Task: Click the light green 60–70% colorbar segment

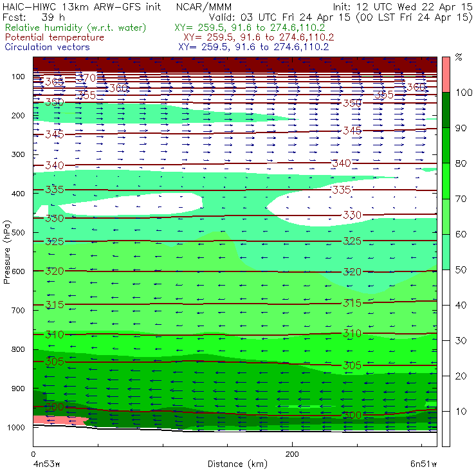Action: [446, 216]
